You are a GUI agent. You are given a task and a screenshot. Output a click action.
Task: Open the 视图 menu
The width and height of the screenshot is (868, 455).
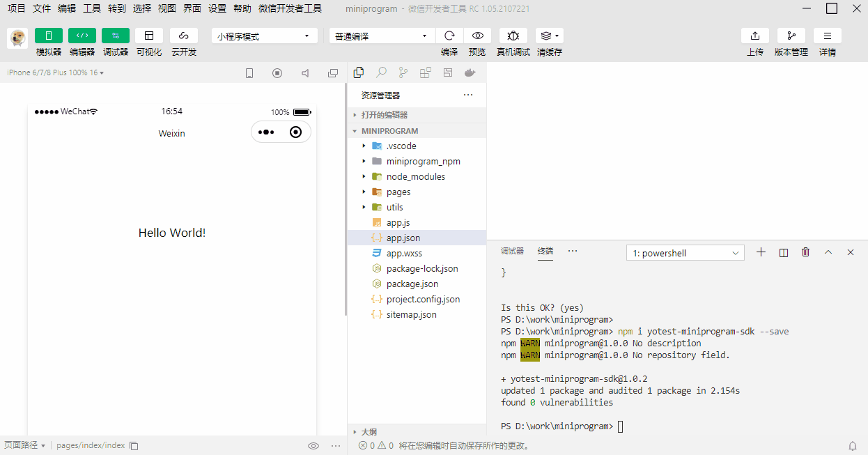(x=167, y=8)
